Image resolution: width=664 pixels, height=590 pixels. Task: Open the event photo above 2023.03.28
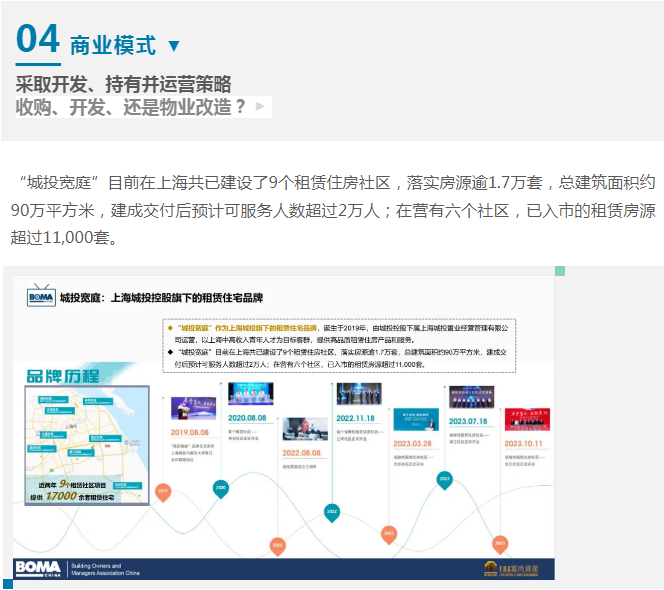tap(416, 420)
